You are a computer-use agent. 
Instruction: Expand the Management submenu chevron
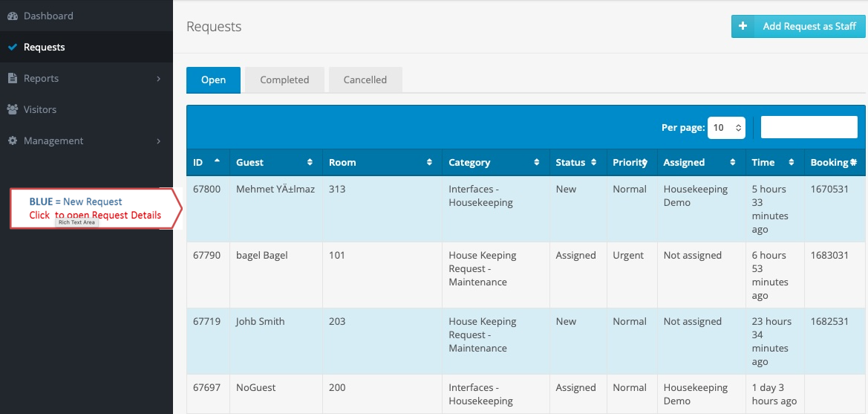[158, 140]
